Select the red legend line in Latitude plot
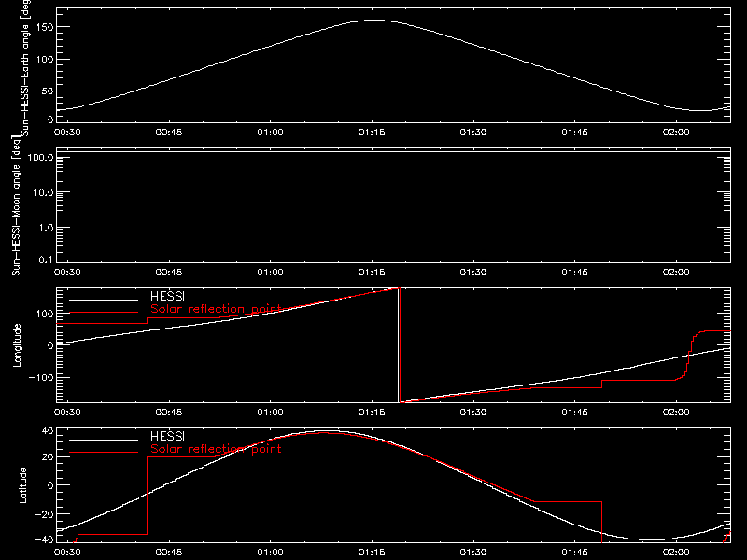This screenshot has width=747, height=560. pos(104,453)
